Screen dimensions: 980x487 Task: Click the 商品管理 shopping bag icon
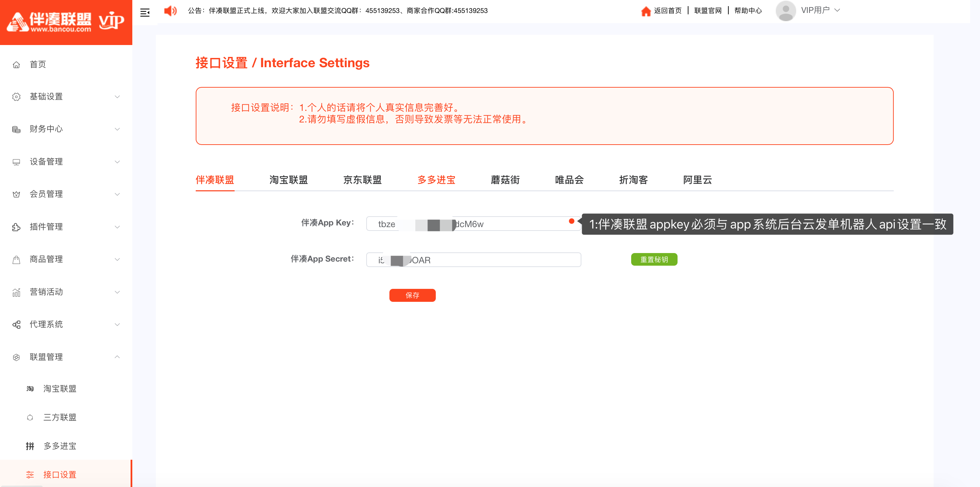coord(16,260)
